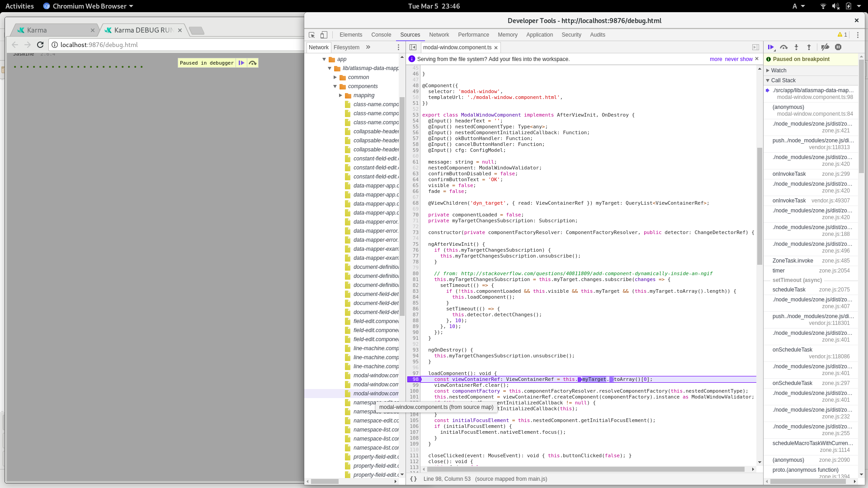Select the scheduleTask zone.js:2075 frame
Image resolution: width=868 pixels, height=488 pixels.
[811, 290]
